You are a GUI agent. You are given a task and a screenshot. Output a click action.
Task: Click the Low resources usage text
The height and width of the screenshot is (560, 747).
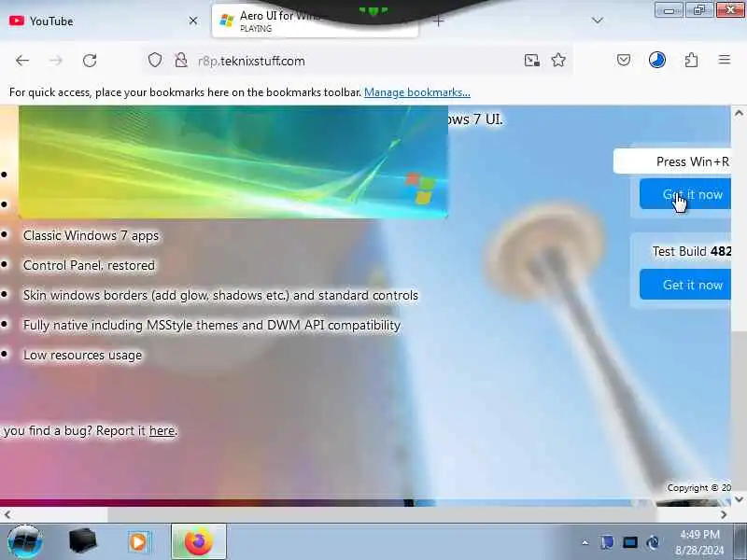point(82,356)
